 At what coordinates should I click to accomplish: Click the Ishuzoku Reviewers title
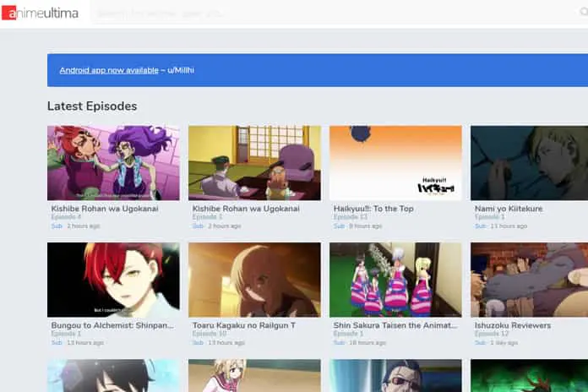[513, 325]
